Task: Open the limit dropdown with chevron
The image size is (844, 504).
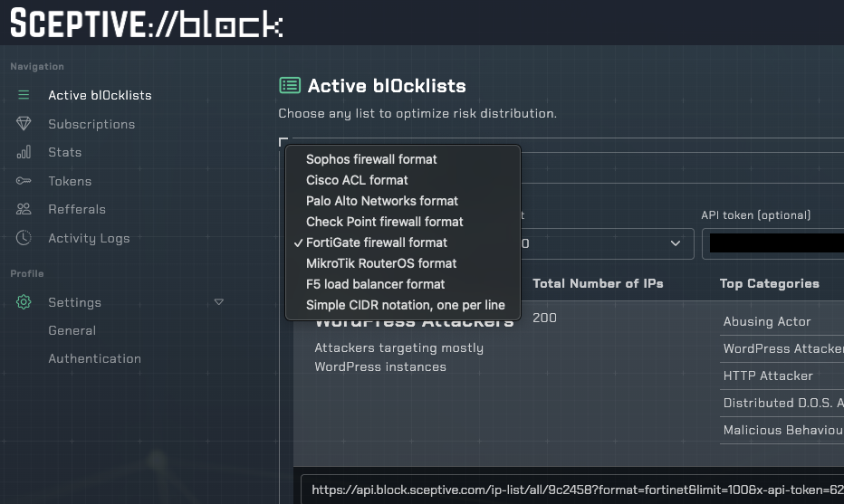Action: click(x=675, y=243)
